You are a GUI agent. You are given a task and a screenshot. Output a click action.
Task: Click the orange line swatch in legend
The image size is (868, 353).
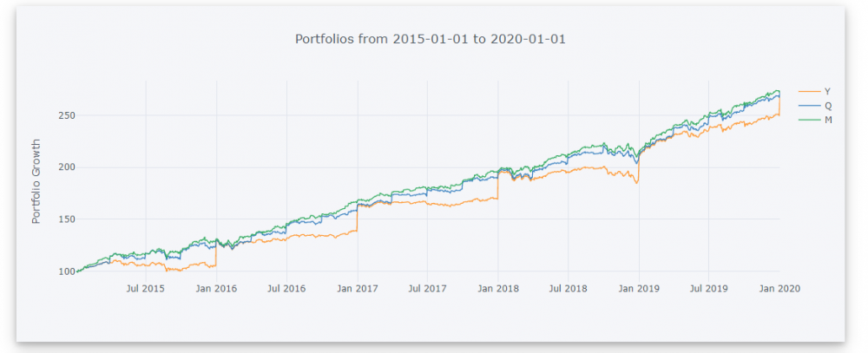click(x=808, y=90)
